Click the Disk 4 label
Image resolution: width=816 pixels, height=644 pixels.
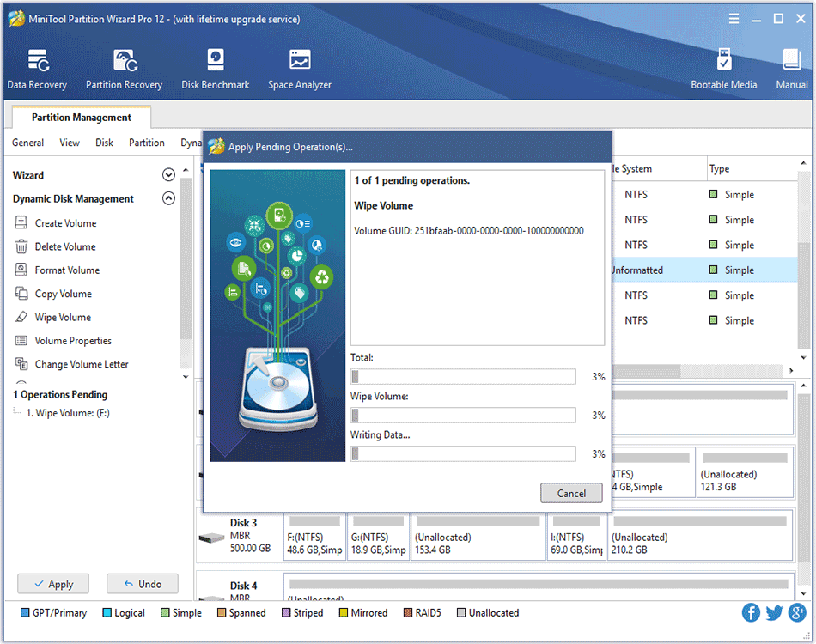click(x=244, y=586)
